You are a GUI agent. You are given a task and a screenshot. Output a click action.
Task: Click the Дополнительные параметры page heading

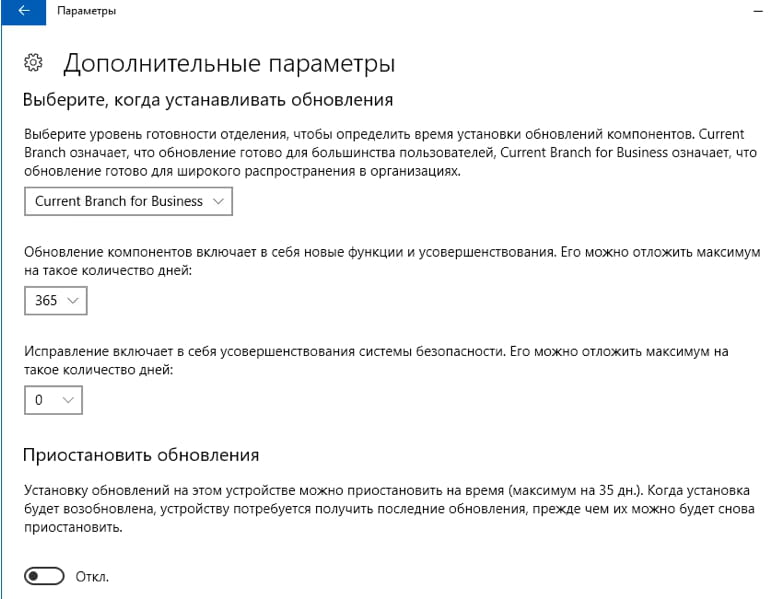click(x=229, y=64)
